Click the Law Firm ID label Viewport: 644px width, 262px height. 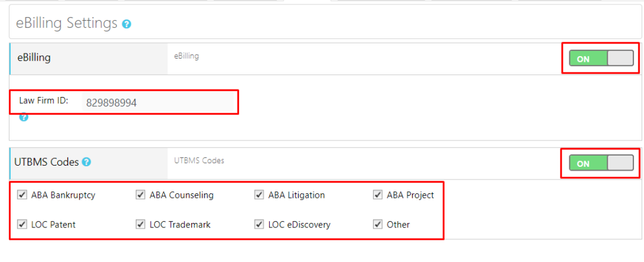[43, 101]
